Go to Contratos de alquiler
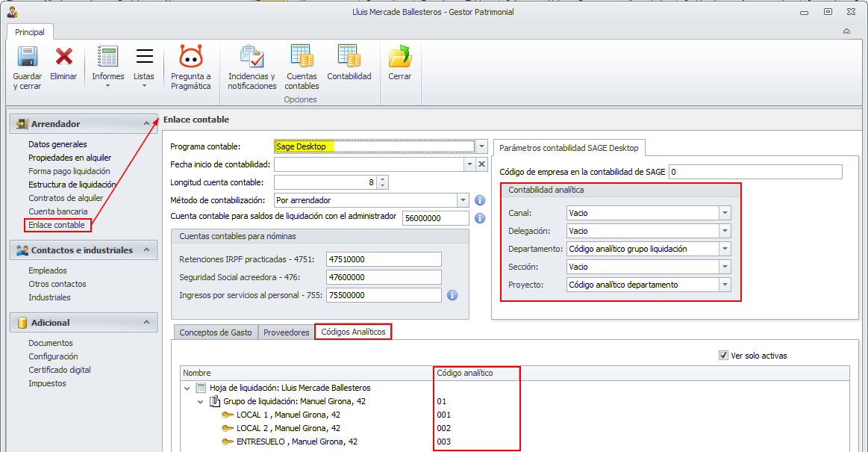Image resolution: width=868 pixels, height=452 pixels. tap(66, 198)
